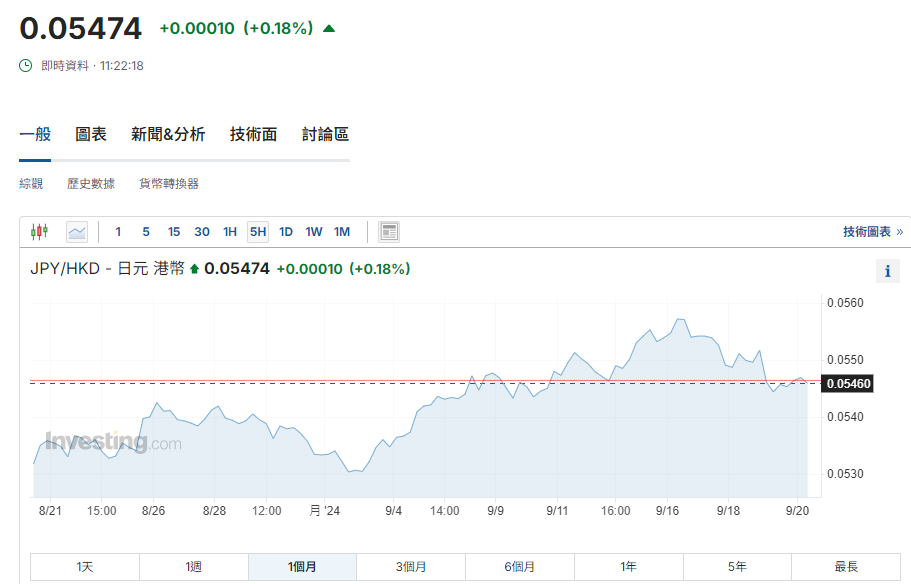Viewport: 911px width, 584px height.
Task: Click the green up-arrow next to price change
Action: (x=329, y=29)
